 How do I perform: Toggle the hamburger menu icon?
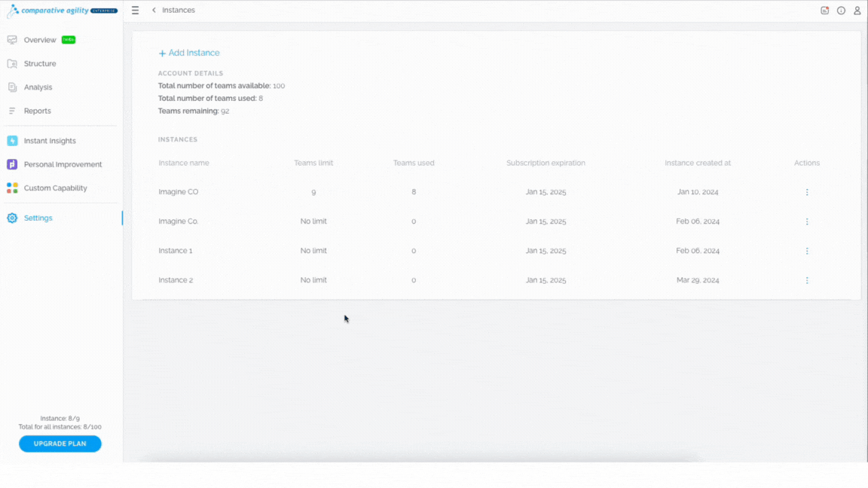(x=135, y=11)
